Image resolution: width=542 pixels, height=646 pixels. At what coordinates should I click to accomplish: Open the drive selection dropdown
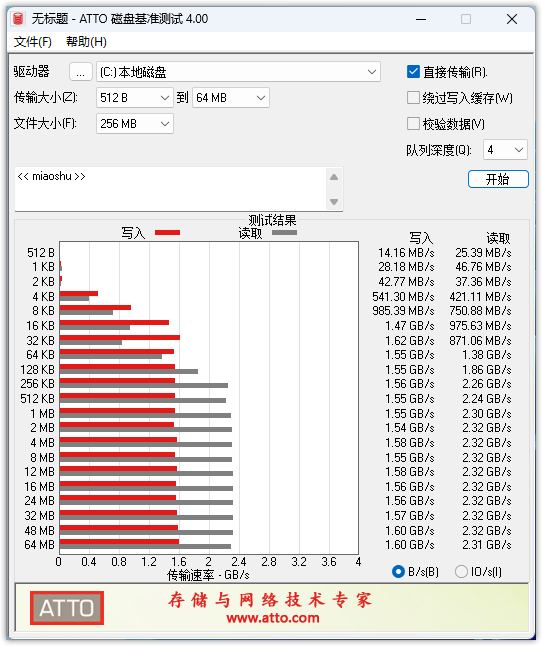click(238, 72)
